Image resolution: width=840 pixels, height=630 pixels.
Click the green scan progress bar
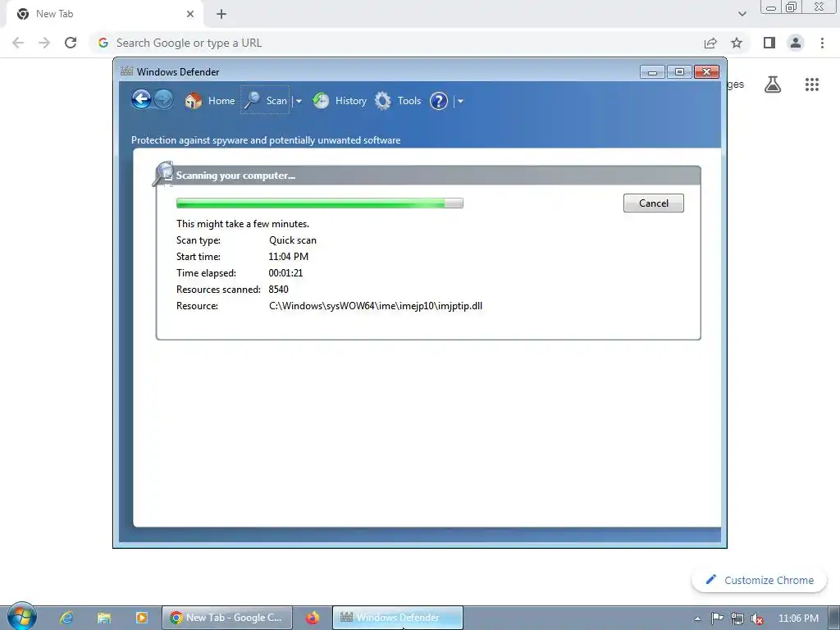click(x=319, y=203)
